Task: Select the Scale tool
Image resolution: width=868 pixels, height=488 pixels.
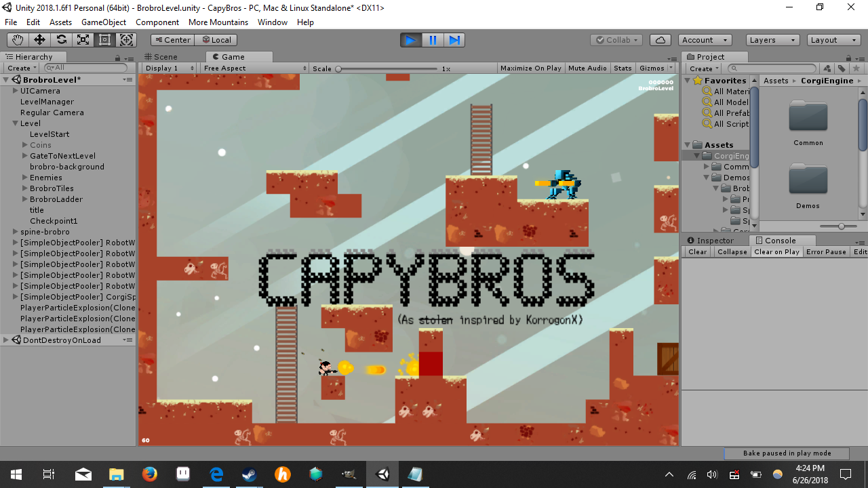Action: point(82,39)
